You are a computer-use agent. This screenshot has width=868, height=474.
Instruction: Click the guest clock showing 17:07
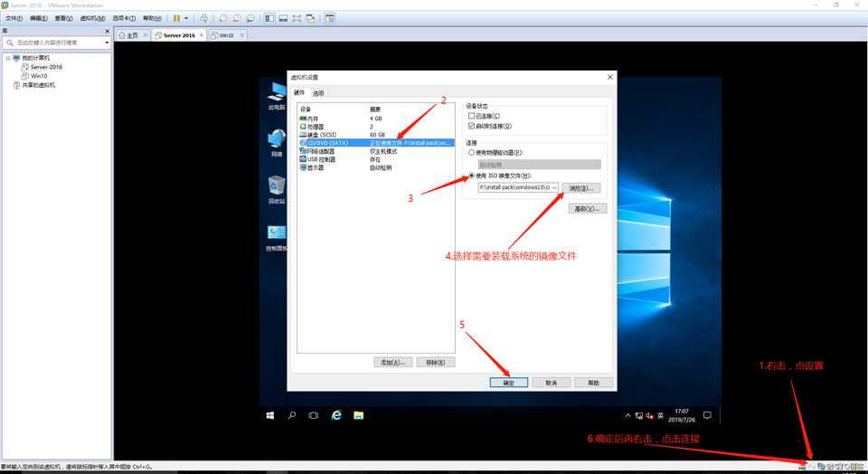click(x=682, y=415)
